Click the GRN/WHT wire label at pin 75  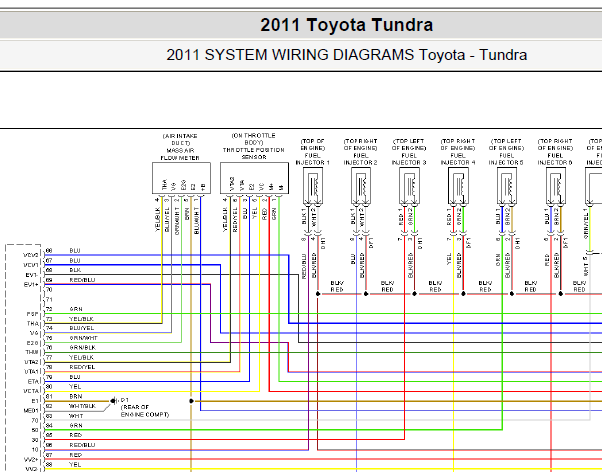tap(82, 337)
